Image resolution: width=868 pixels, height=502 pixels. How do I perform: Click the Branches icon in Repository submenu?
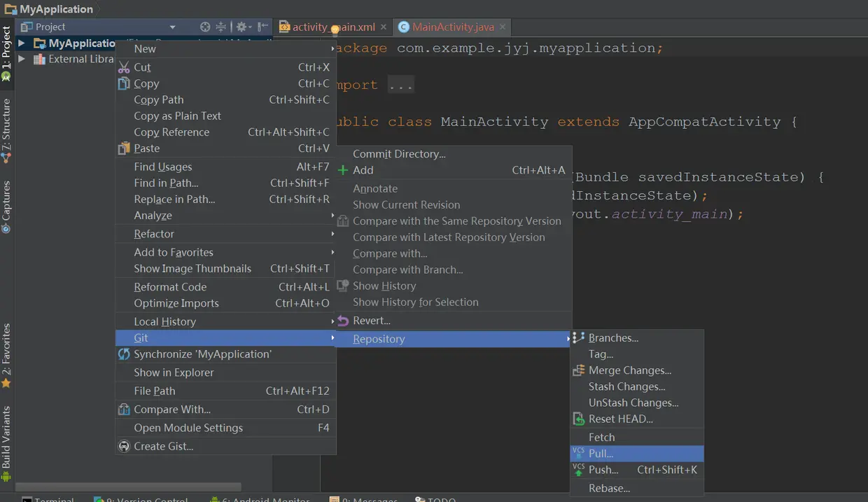[x=578, y=338]
